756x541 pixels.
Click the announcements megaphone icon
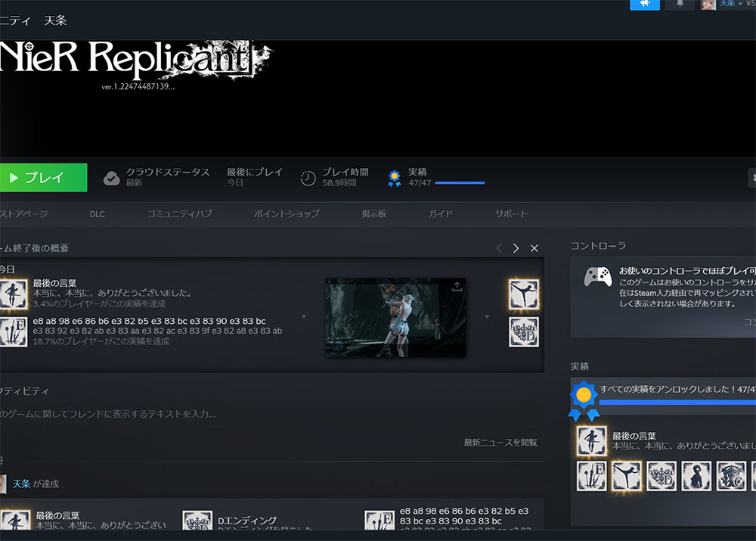click(645, 4)
